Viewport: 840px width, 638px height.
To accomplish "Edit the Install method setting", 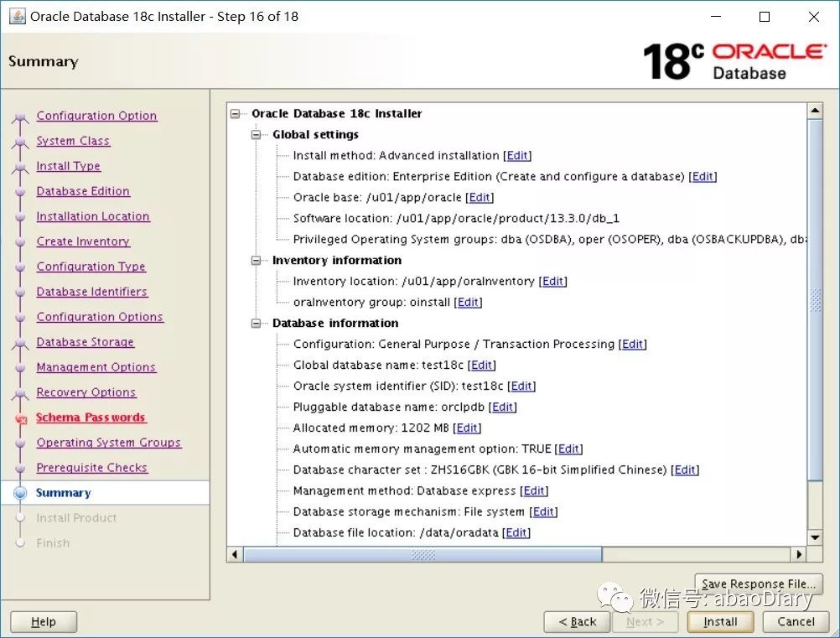I will coord(517,155).
